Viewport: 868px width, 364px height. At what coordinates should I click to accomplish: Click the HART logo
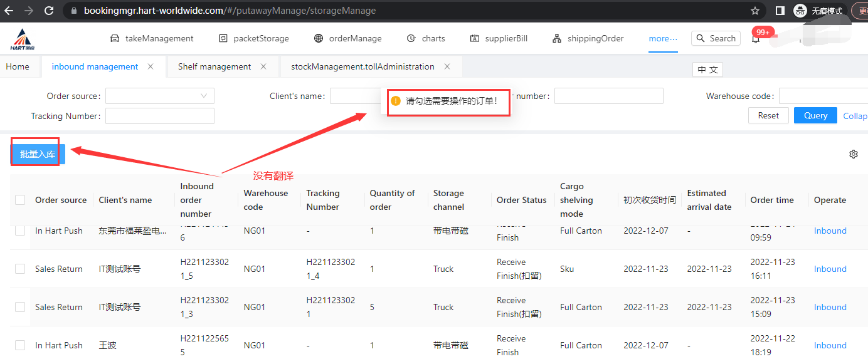[x=21, y=39]
